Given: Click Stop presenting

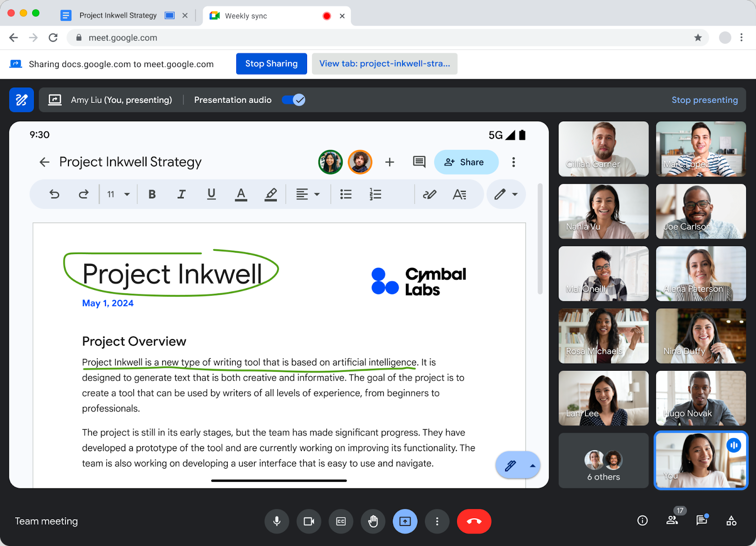Looking at the screenshot, I should (704, 100).
